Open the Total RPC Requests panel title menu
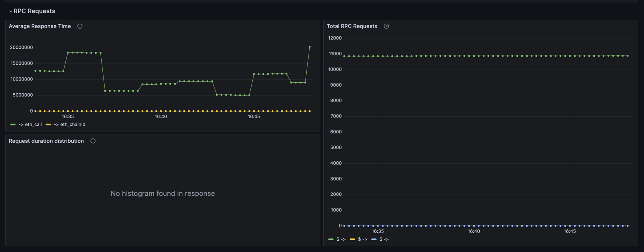Viewport: 644px width, 252px height. [352, 26]
